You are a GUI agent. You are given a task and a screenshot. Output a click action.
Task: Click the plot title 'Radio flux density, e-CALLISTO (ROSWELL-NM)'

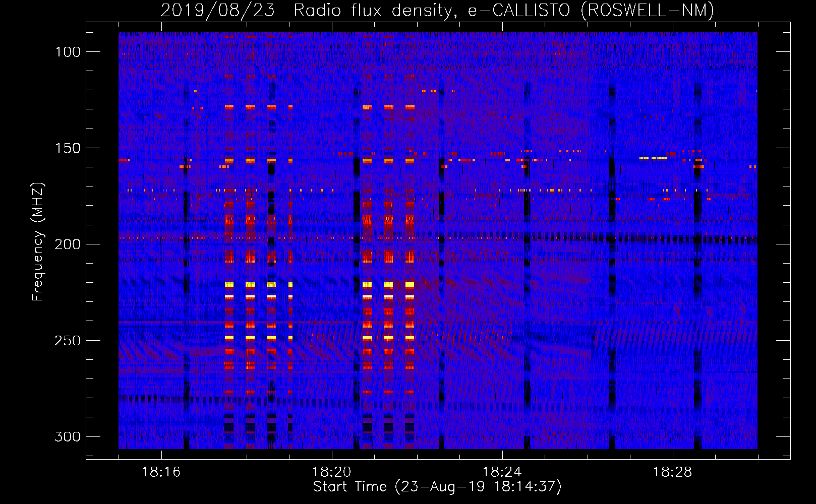click(x=504, y=10)
